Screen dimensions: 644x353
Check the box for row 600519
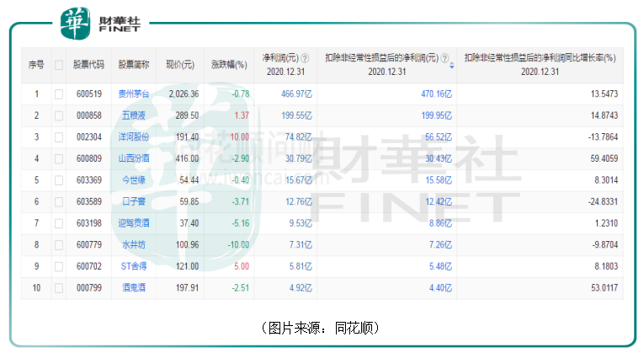[x=59, y=94]
